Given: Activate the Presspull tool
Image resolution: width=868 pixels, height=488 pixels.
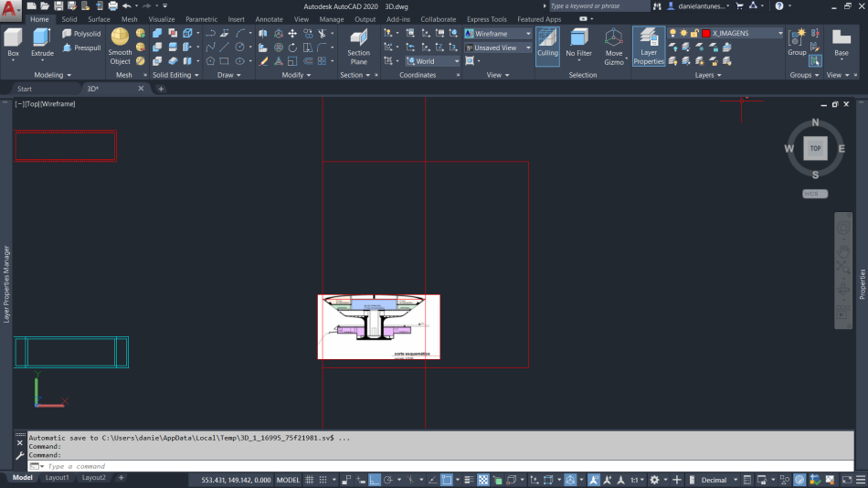Looking at the screenshot, I should click(81, 48).
